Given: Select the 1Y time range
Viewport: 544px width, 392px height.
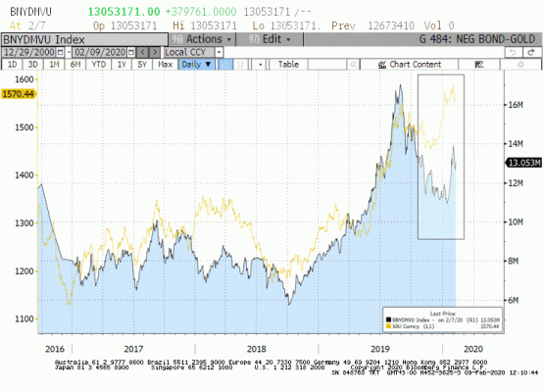Looking at the screenshot, I should 122,65.
